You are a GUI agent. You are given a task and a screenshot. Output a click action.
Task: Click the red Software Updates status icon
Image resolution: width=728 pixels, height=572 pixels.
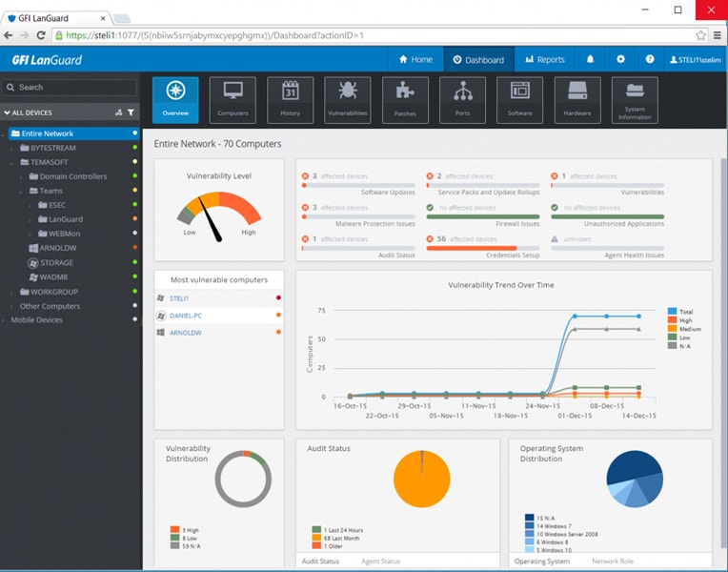click(305, 176)
